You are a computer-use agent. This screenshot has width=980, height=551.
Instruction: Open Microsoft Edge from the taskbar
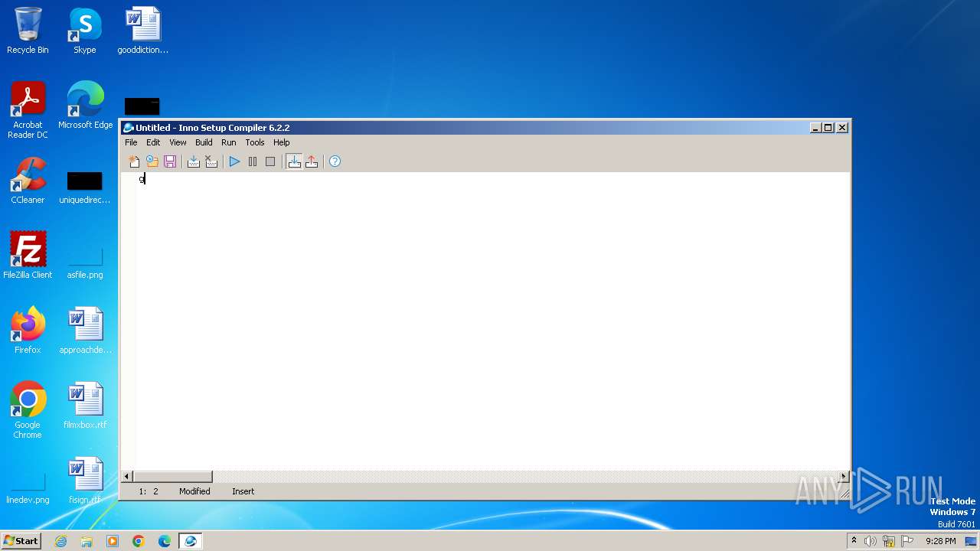point(165,541)
